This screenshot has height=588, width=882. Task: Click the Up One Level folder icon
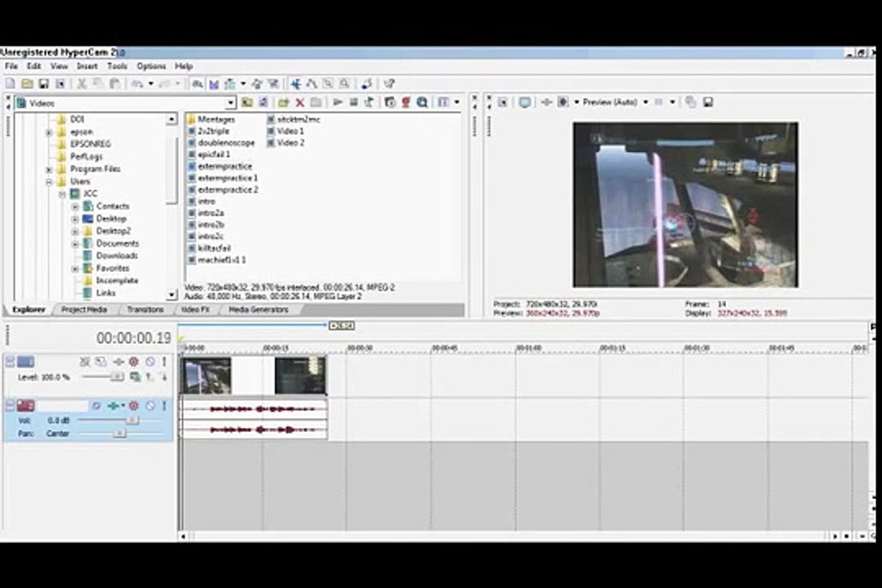[247, 102]
